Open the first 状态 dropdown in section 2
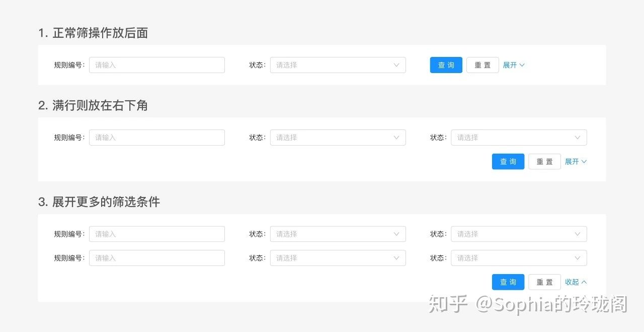The image size is (644, 332). (x=338, y=137)
